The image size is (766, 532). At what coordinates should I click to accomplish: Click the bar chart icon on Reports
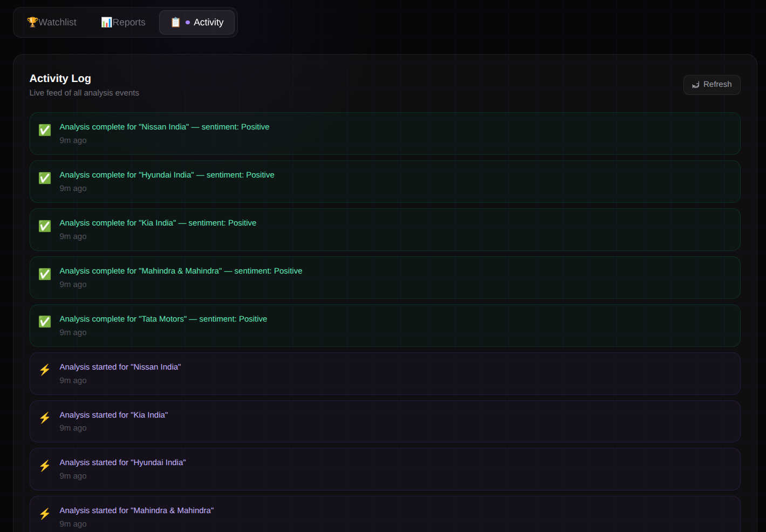pyautogui.click(x=106, y=22)
